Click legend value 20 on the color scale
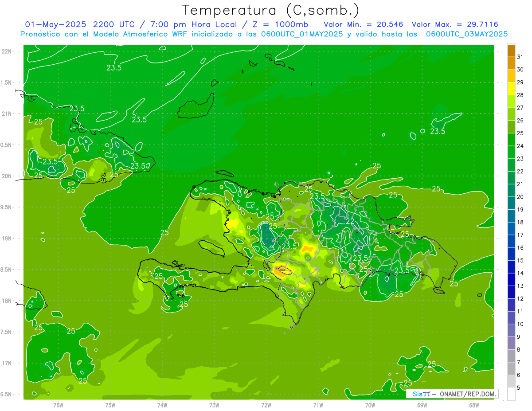 click(520, 197)
